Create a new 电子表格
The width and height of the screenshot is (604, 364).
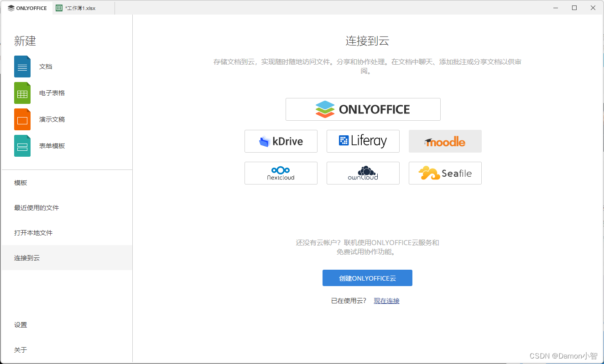pyautogui.click(x=52, y=93)
